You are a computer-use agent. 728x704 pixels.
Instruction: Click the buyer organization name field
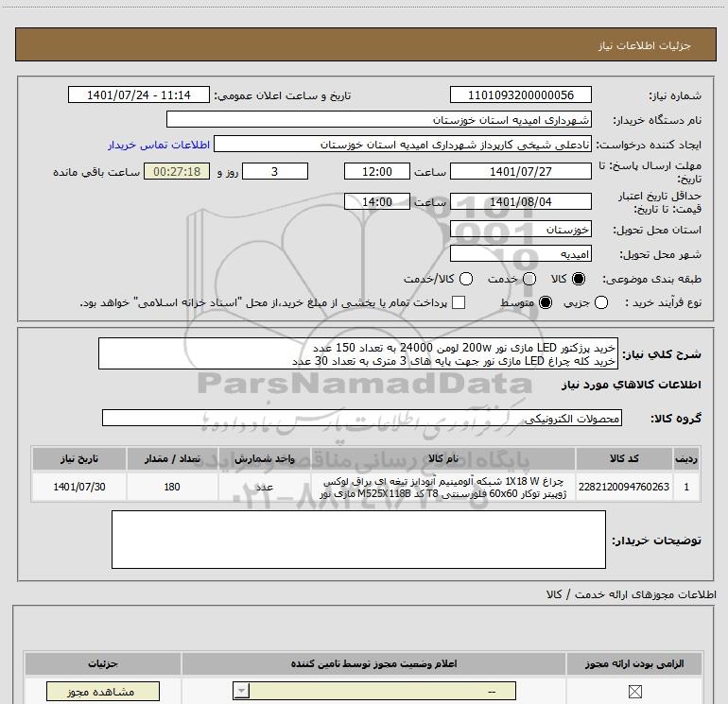(x=379, y=119)
